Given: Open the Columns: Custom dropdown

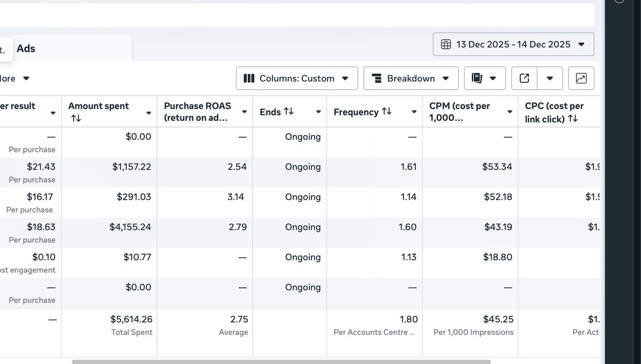Looking at the screenshot, I should pyautogui.click(x=296, y=78).
